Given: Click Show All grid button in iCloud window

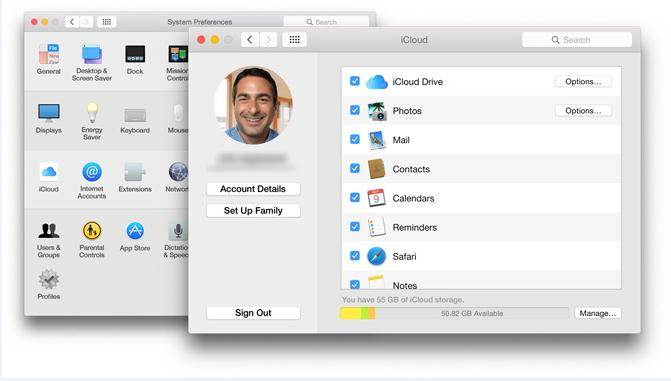Looking at the screenshot, I should (294, 40).
